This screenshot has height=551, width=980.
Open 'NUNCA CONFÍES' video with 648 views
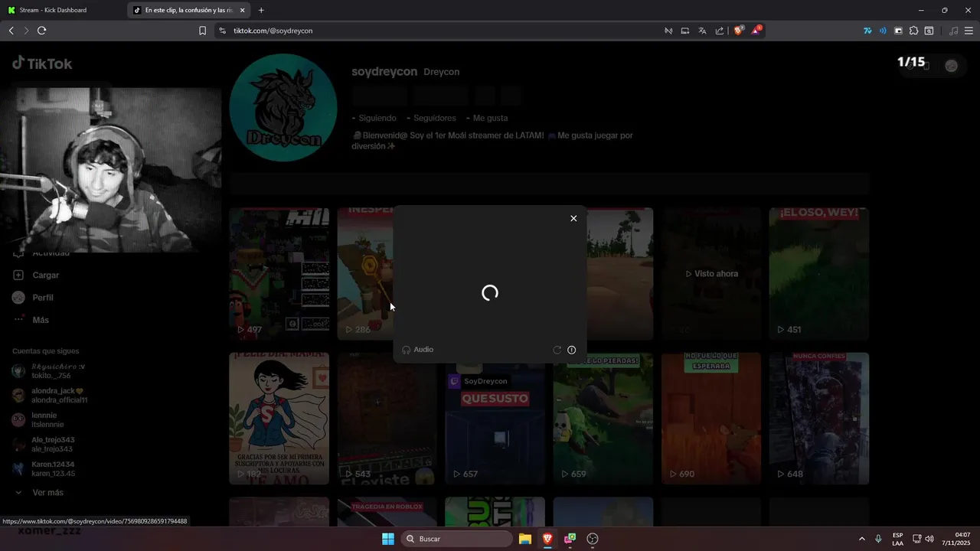[819, 419]
